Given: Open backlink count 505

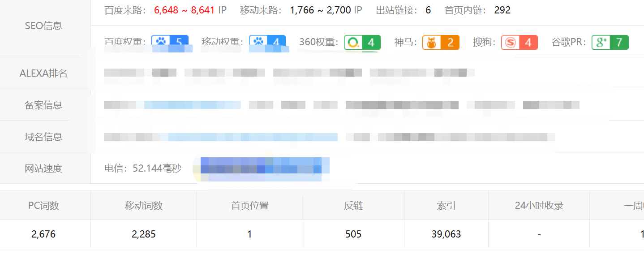Looking at the screenshot, I should point(354,234).
